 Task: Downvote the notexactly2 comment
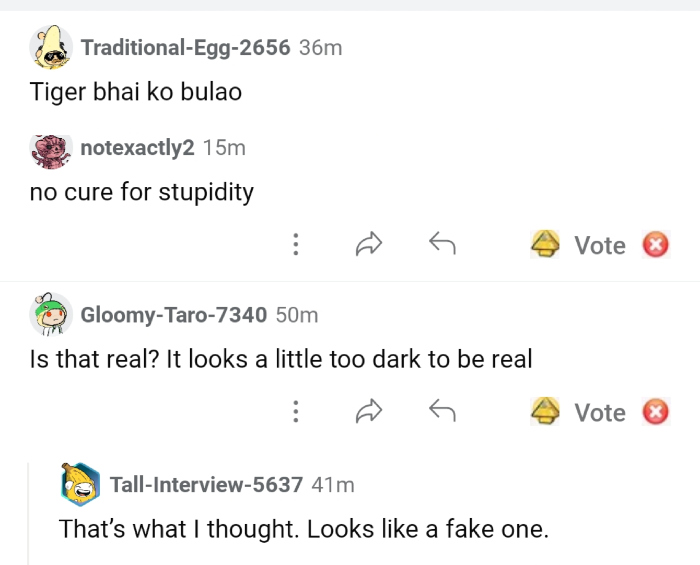tap(655, 245)
